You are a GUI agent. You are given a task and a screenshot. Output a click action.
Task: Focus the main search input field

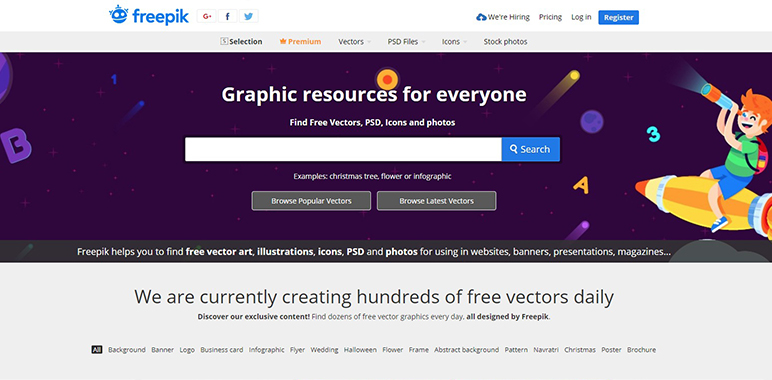343,149
